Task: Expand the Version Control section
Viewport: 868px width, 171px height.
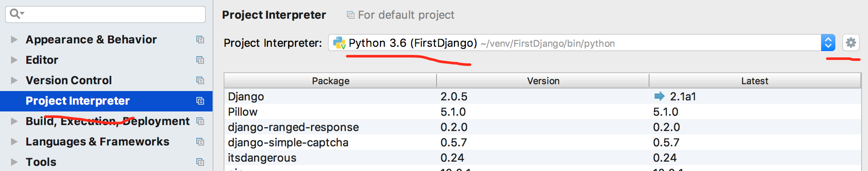Action: [x=14, y=80]
